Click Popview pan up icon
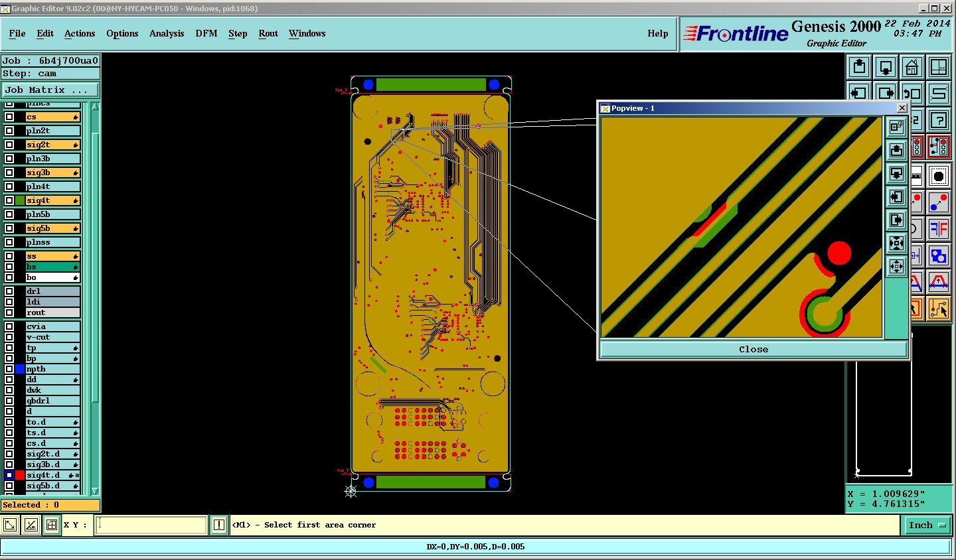The image size is (956, 560). 896,151
